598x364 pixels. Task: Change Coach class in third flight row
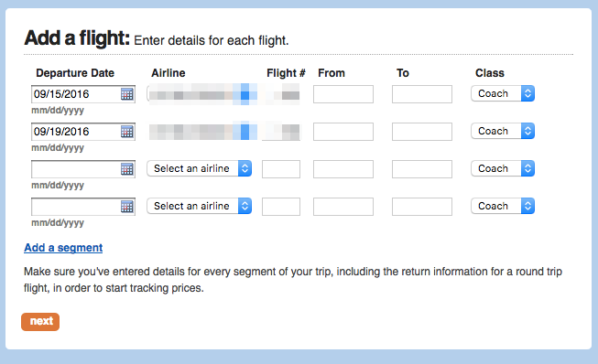pyautogui.click(x=503, y=168)
